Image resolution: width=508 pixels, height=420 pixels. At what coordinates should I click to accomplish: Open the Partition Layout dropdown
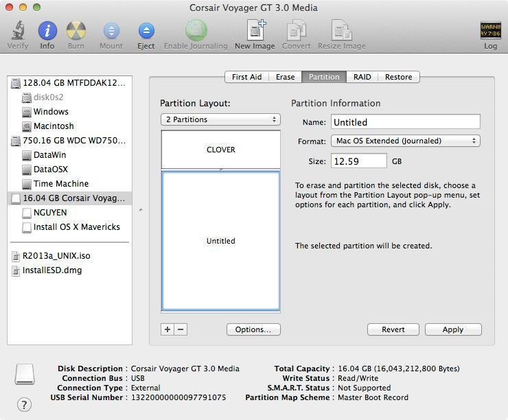(x=220, y=119)
